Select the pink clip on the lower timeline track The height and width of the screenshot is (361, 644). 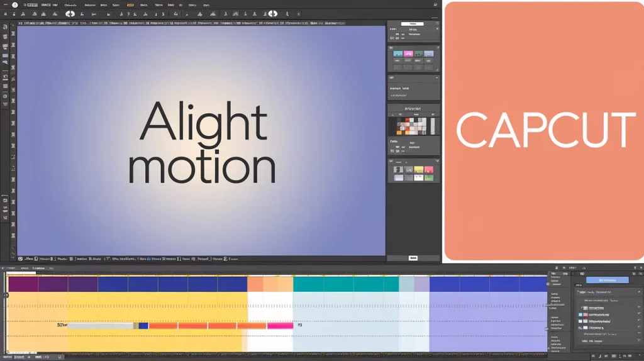point(280,326)
